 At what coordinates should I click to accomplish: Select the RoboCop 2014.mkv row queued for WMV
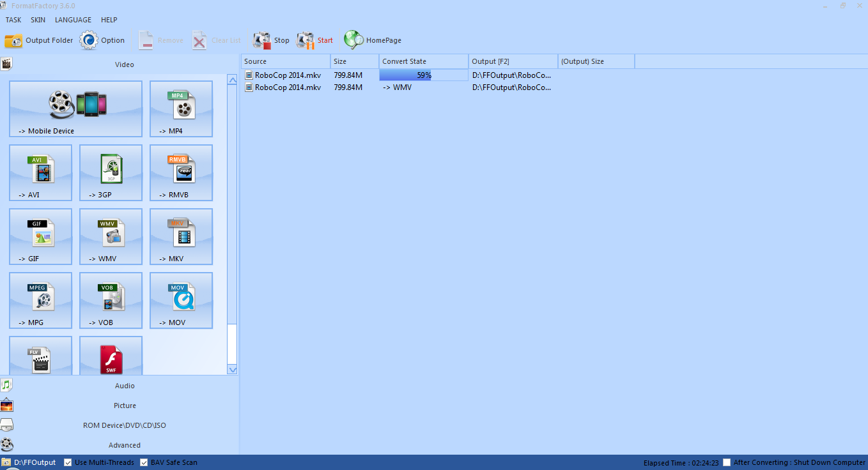(398, 87)
